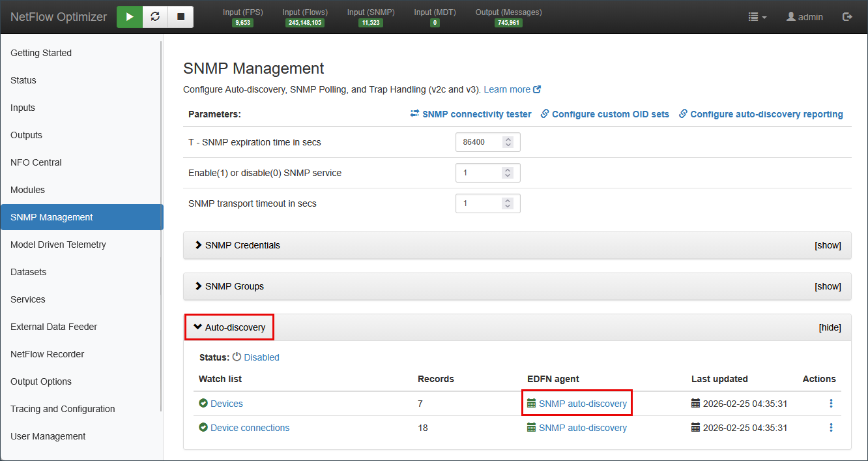Go to Model Driven Telemetry menu
The image size is (868, 461).
[x=58, y=245]
